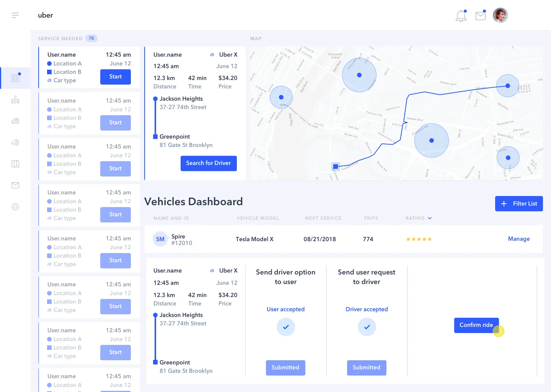Viewport: 551px width, 392px height.
Task: Open the map icon in sidebar
Action: (15, 164)
